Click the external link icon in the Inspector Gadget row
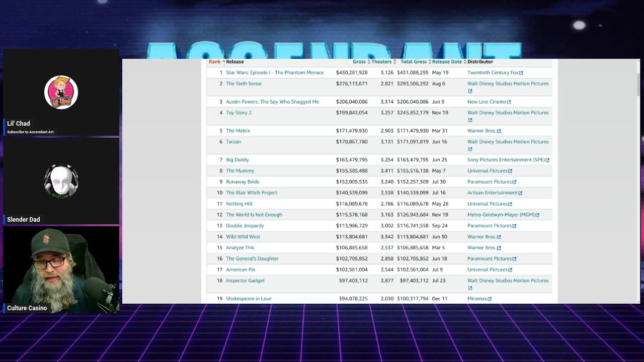 click(x=470, y=288)
